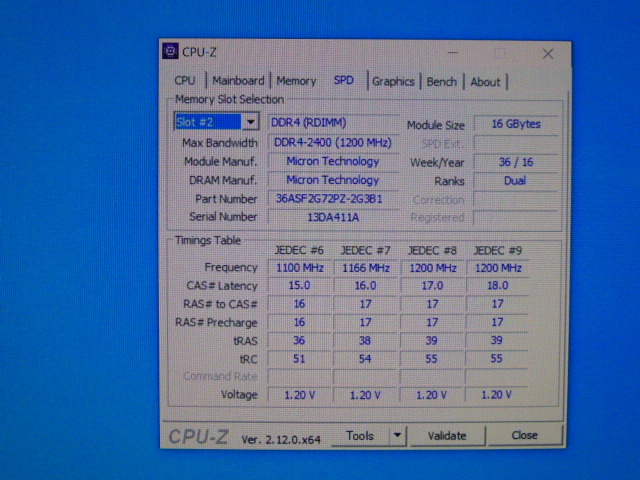640x480 pixels.
Task: Minimize the CPU-Z window
Action: click(x=453, y=53)
